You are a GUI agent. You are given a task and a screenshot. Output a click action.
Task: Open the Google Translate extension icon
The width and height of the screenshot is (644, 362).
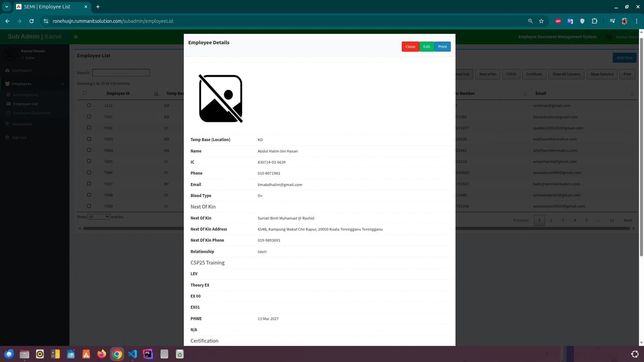point(570,21)
